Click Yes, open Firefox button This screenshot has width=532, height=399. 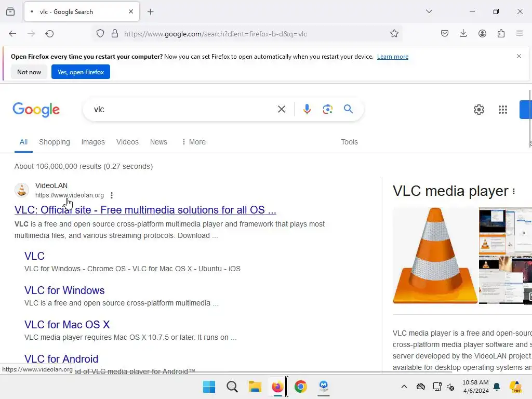point(81,72)
